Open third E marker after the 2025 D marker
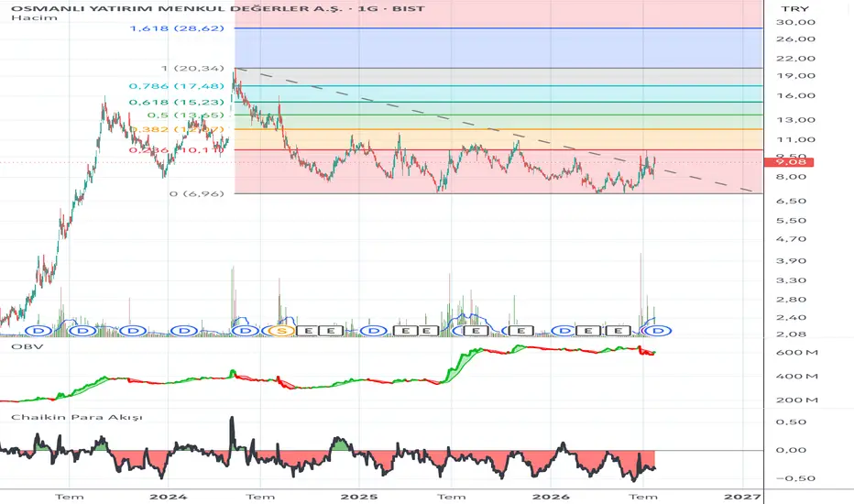The width and height of the screenshot is (854, 504). click(476, 331)
